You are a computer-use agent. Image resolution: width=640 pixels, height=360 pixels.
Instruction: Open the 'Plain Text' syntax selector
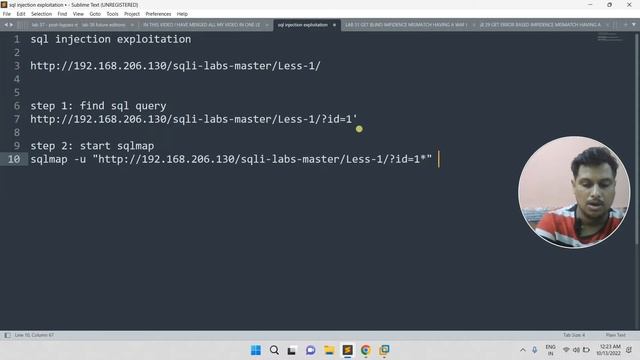(616, 335)
